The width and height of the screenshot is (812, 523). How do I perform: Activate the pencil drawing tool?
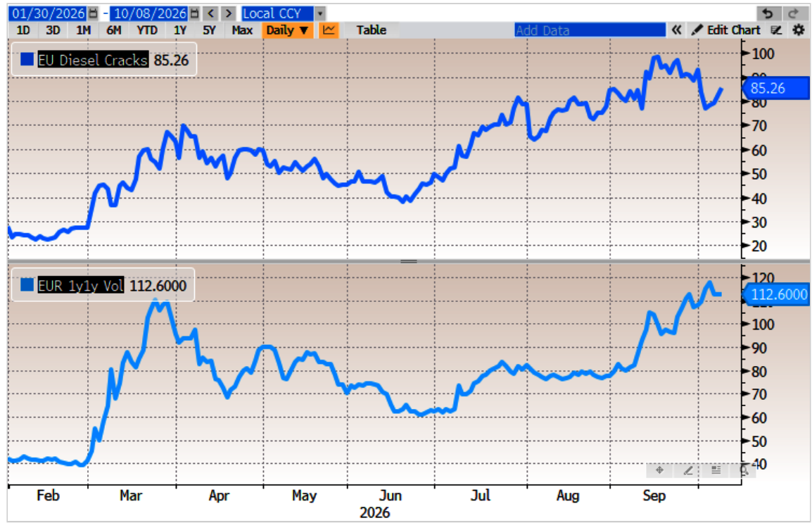pyautogui.click(x=688, y=470)
